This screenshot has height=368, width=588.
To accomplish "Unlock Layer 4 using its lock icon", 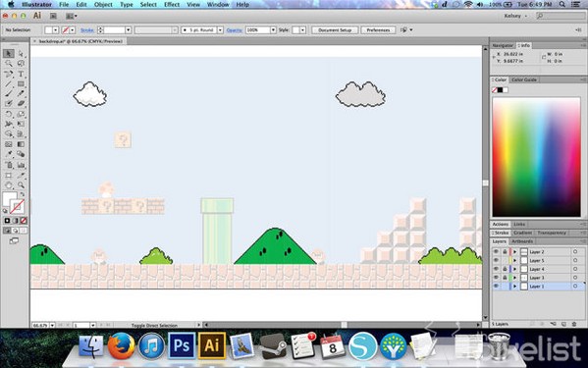I will (x=505, y=269).
